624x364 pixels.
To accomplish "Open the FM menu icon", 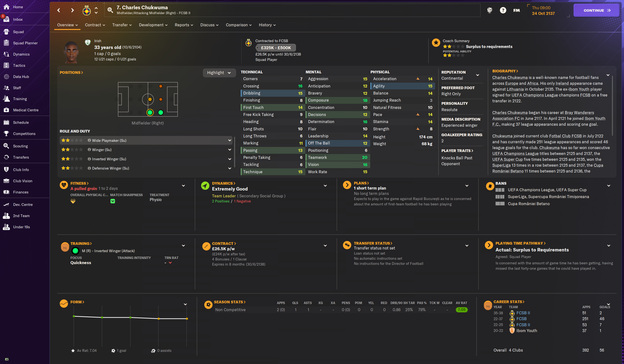I will pyautogui.click(x=517, y=10).
